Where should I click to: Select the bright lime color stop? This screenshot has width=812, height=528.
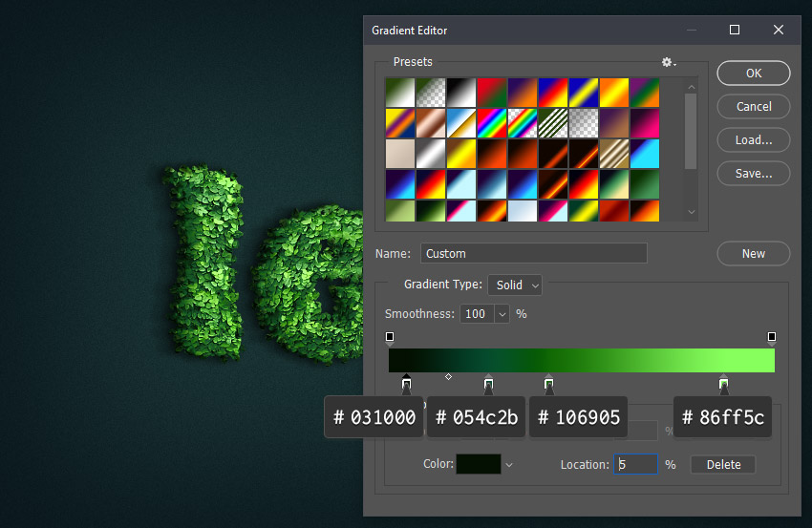click(x=724, y=384)
